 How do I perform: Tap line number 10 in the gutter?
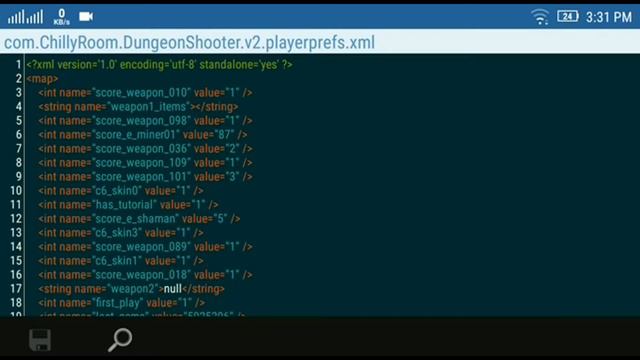16,191
